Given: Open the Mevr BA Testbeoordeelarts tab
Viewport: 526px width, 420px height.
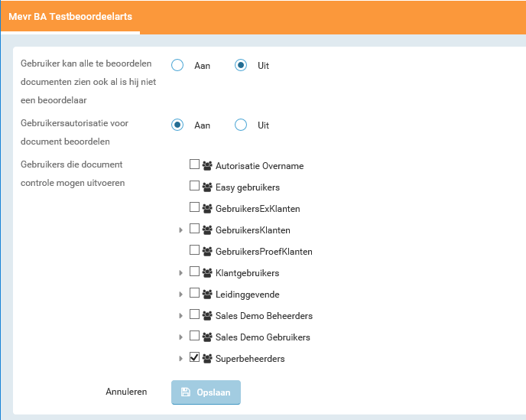Looking at the screenshot, I should pyautogui.click(x=70, y=16).
